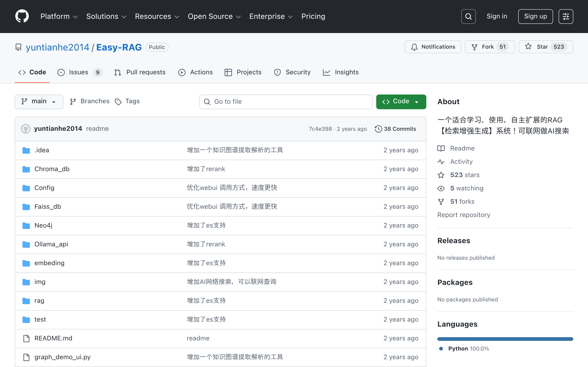Screen dimensions: 588x367
Task: Expand the Platform navigation menu
Action: pos(59,16)
